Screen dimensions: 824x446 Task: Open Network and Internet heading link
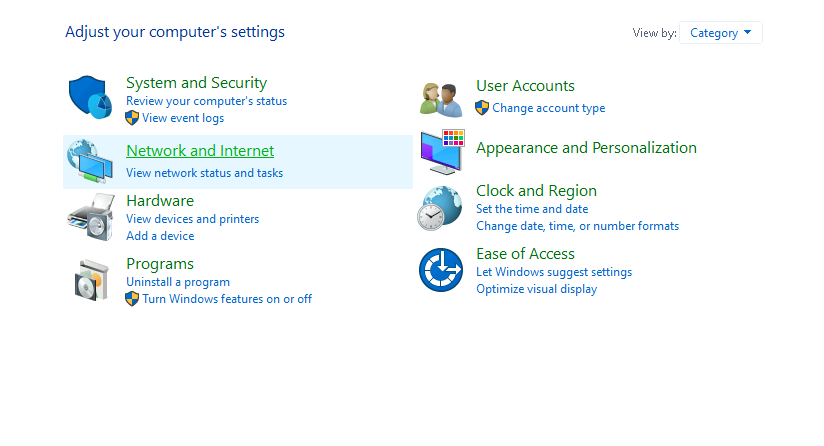point(200,151)
